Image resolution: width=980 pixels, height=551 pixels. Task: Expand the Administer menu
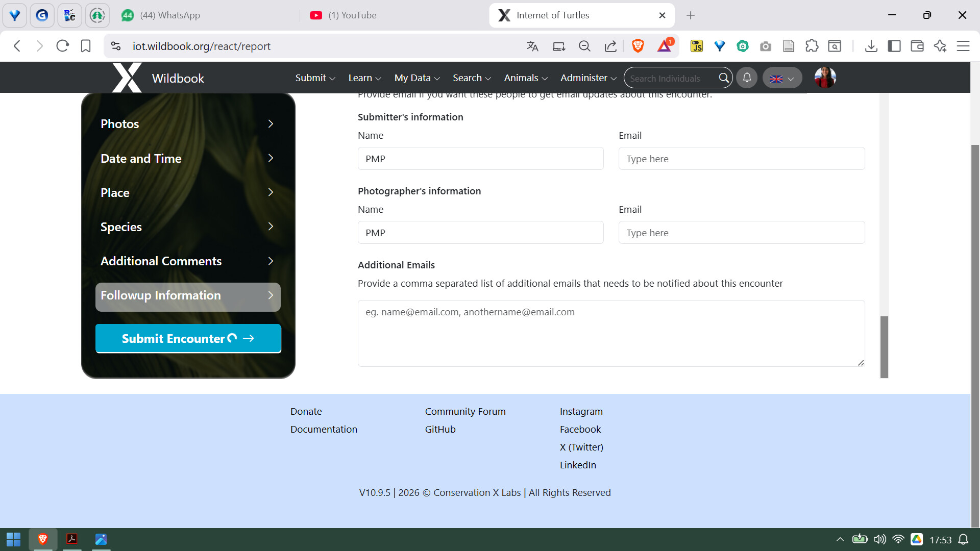point(588,78)
